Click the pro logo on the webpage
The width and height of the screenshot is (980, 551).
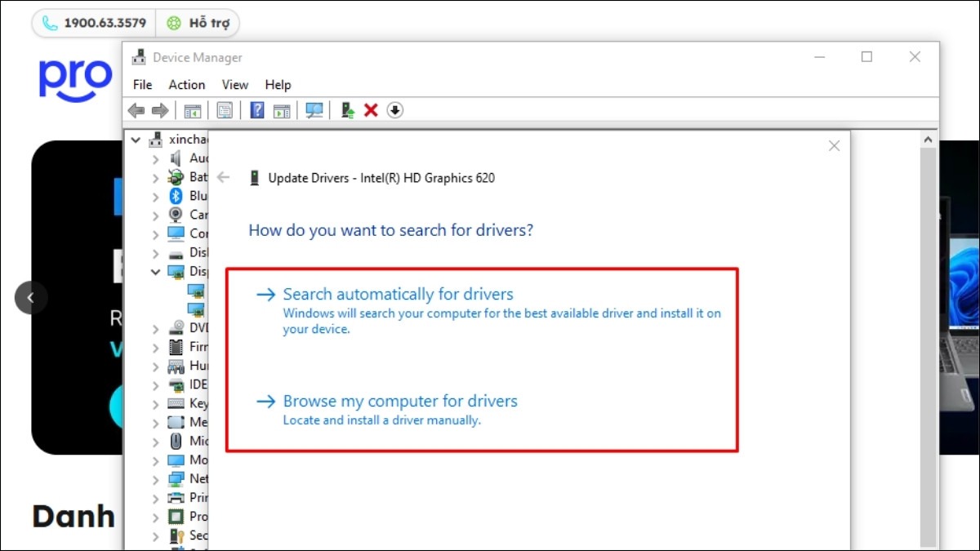(x=75, y=78)
